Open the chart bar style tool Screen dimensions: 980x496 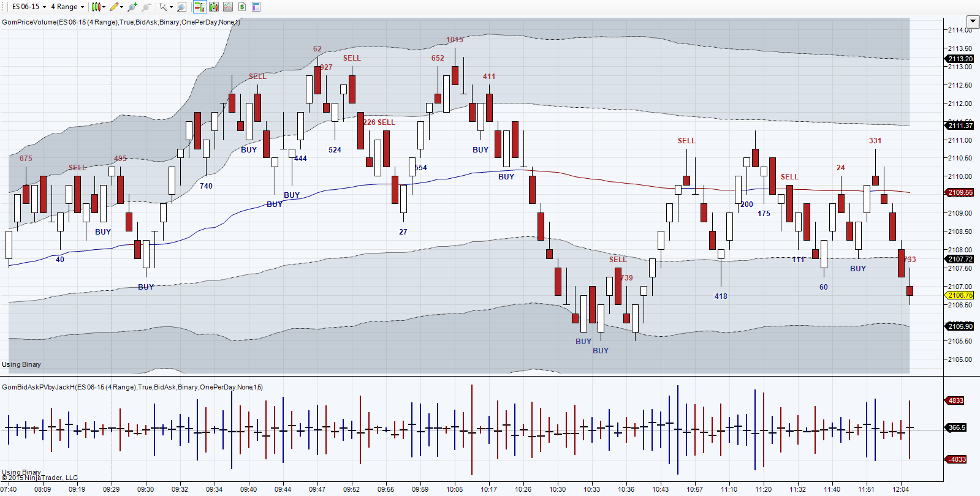96,7
